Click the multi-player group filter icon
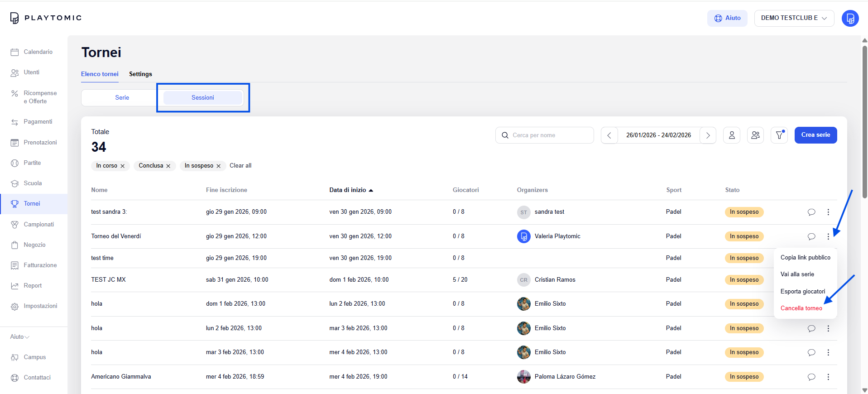868x394 pixels. click(755, 135)
